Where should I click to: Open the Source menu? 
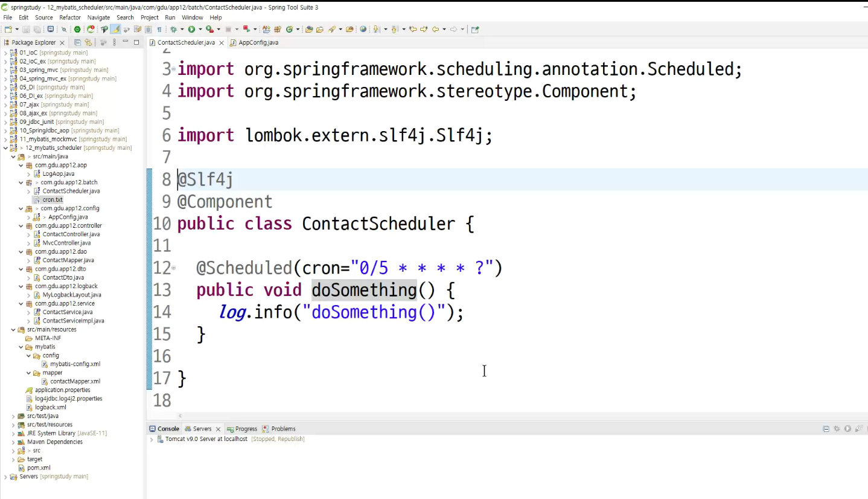pos(43,18)
